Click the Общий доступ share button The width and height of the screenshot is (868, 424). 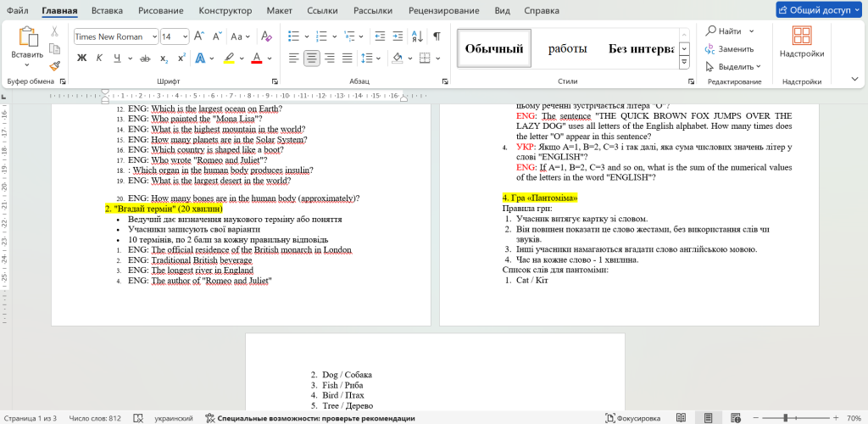pos(818,10)
